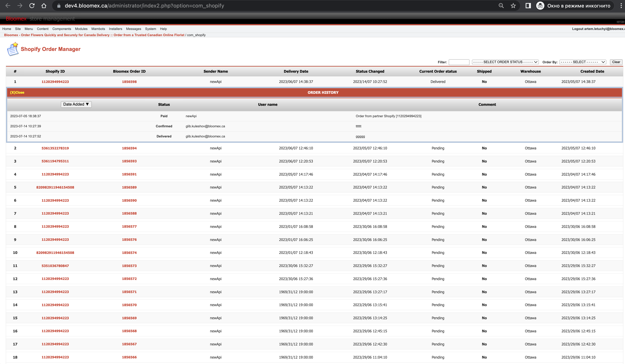Open the Site menu
Viewport: 625px width, 364px height.
[18, 29]
